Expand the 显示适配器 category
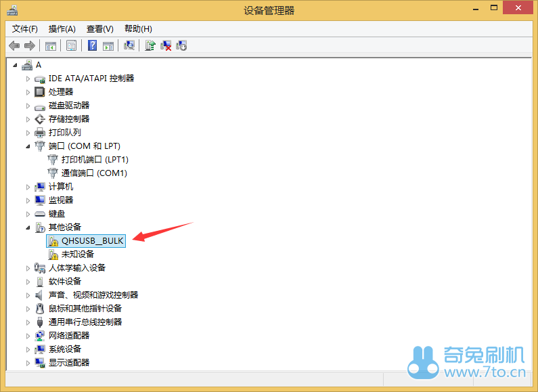Viewport: 538px width, 392px height. (x=28, y=363)
